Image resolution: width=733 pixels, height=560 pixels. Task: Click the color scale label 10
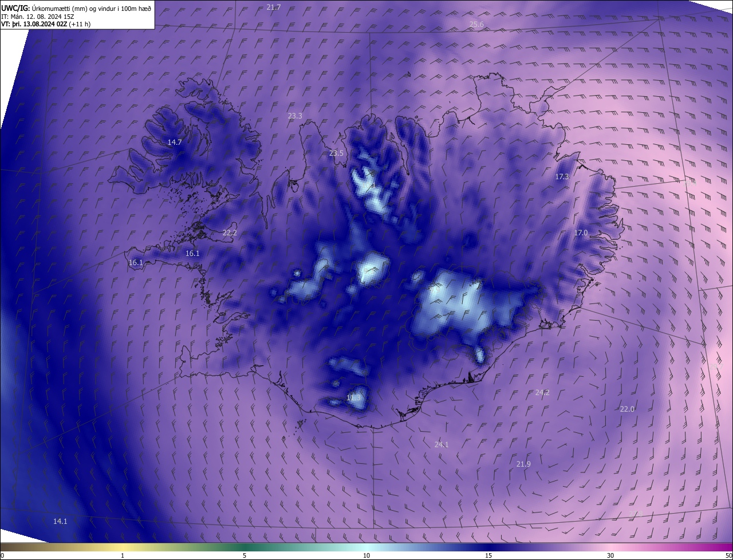pos(366,555)
